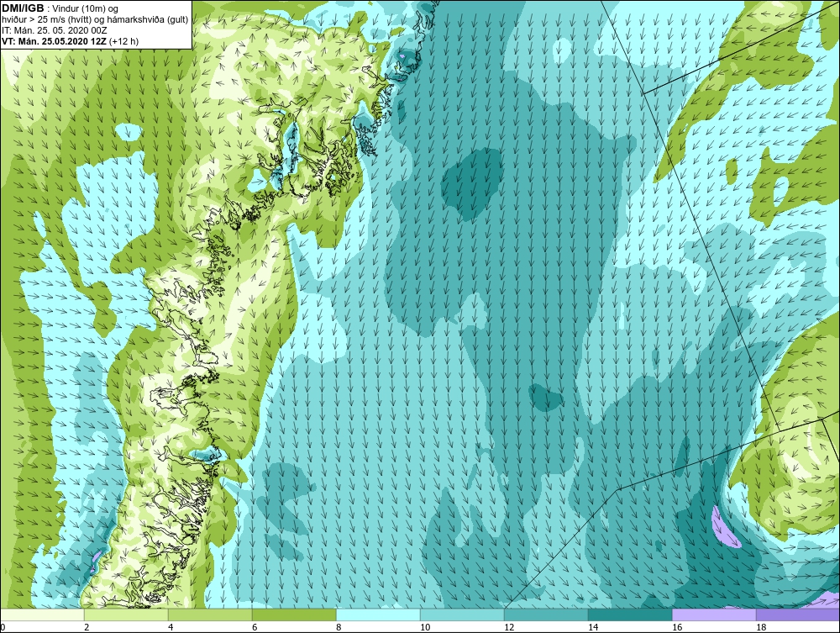Click the "DMI/IGB" title text
This screenshot has width=840, height=633.
[x=23, y=8]
